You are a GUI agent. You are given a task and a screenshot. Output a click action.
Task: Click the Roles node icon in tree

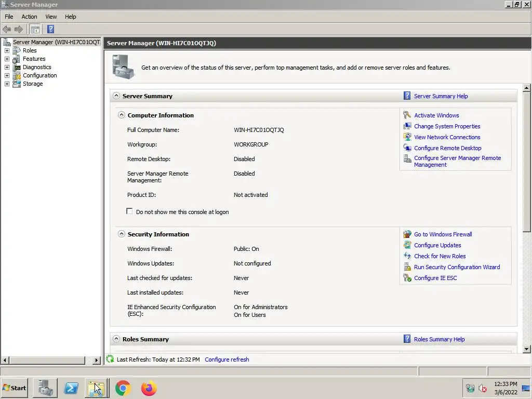pyautogui.click(x=17, y=50)
